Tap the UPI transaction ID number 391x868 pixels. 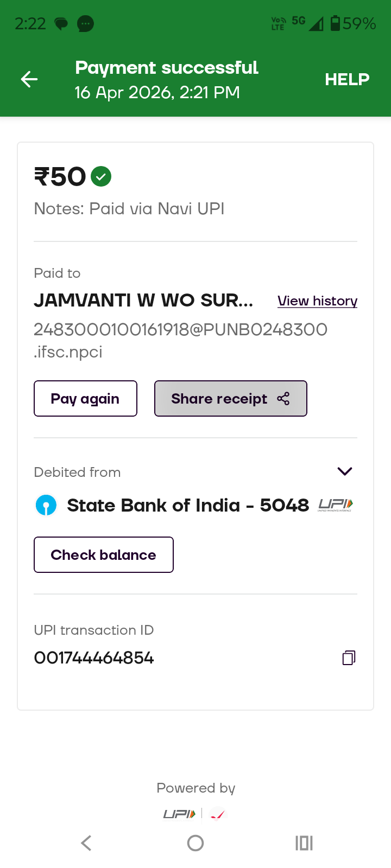click(x=94, y=658)
